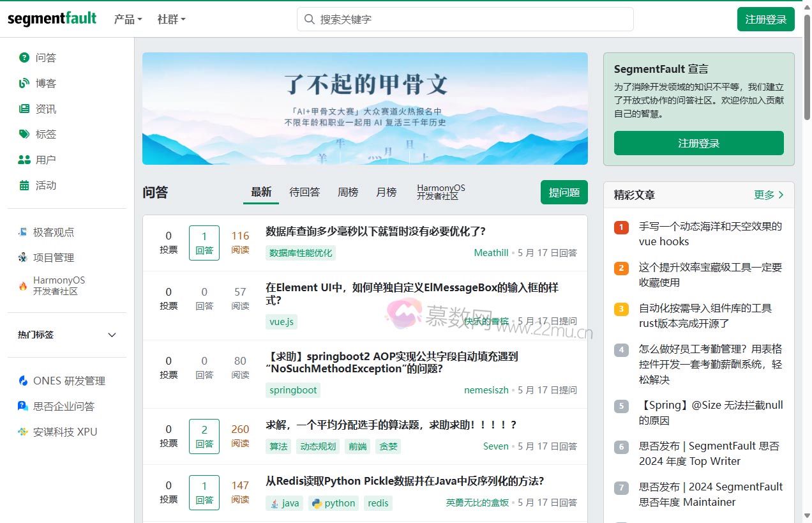Viewport: 812px width, 523px height.
Task: Click the 提问题 button
Action: point(564,192)
